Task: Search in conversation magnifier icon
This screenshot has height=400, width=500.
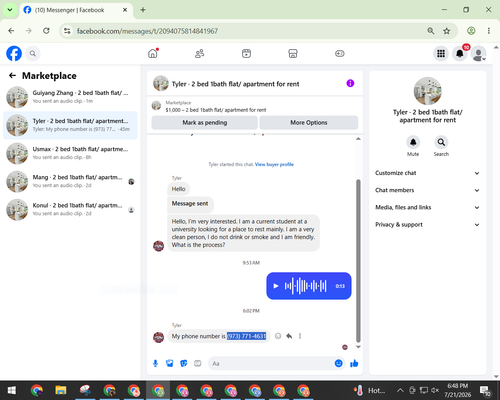Action: 441,142
